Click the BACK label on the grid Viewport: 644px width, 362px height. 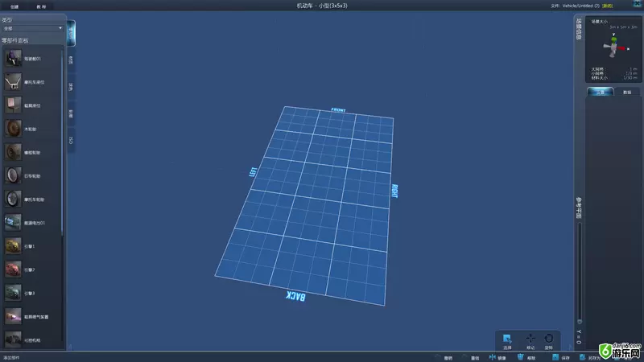(x=295, y=296)
